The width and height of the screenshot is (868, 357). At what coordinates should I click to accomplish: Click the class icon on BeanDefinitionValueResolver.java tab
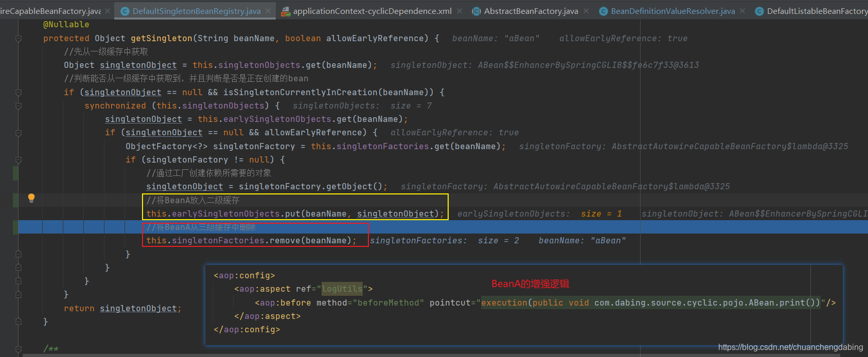click(x=604, y=11)
